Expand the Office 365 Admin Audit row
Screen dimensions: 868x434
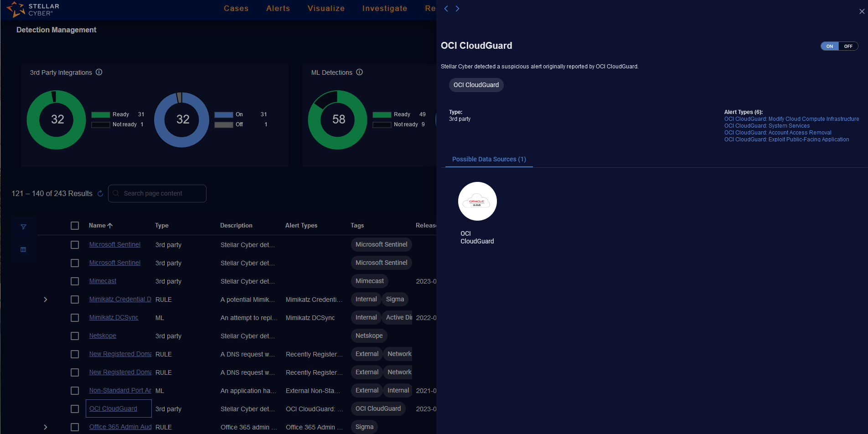click(x=46, y=427)
